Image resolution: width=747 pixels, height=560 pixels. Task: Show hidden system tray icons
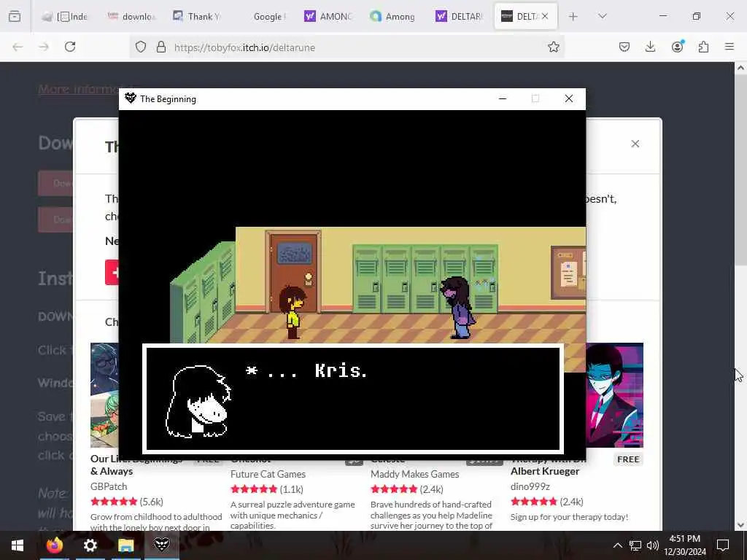[x=617, y=545]
